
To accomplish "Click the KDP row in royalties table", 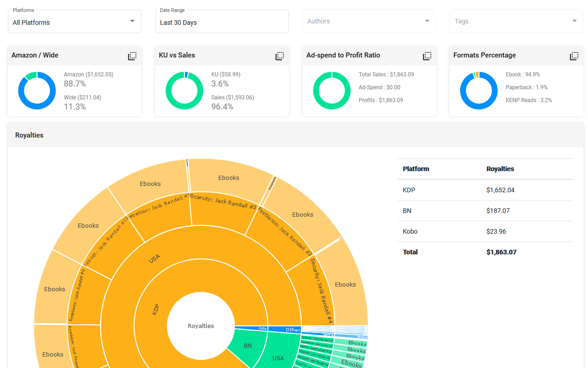I will (485, 190).
